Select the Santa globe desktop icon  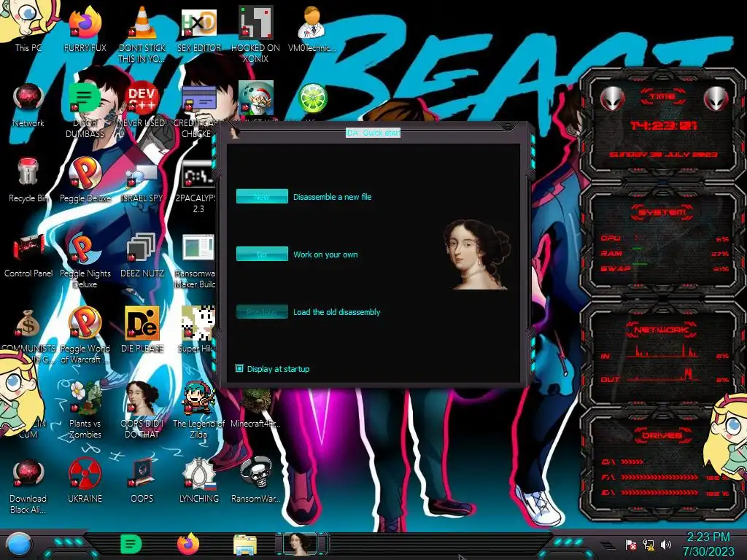click(256, 98)
